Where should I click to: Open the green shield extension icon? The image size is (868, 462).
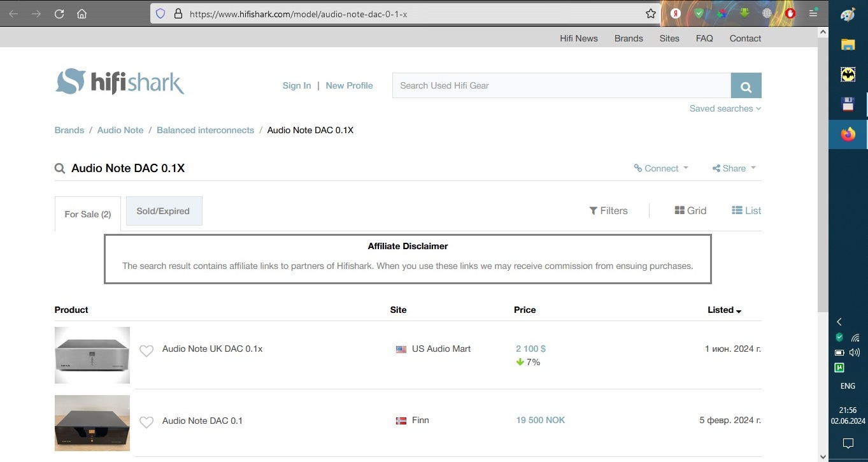pos(699,13)
